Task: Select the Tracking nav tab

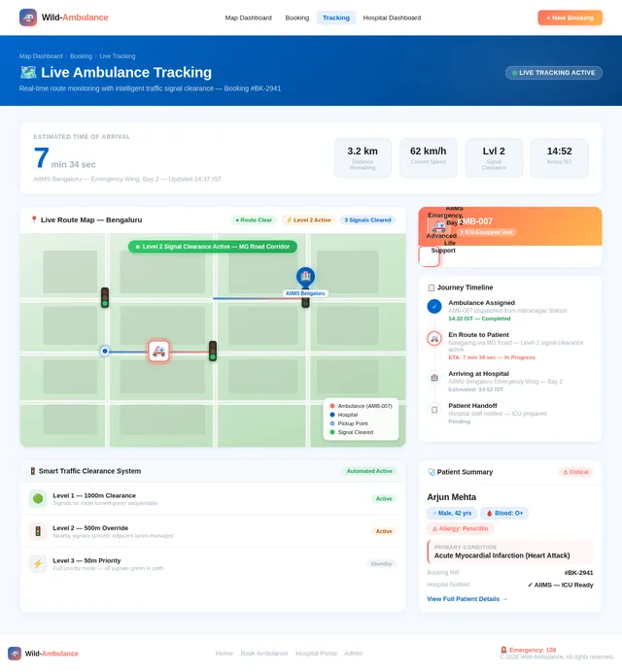Action: tap(336, 18)
